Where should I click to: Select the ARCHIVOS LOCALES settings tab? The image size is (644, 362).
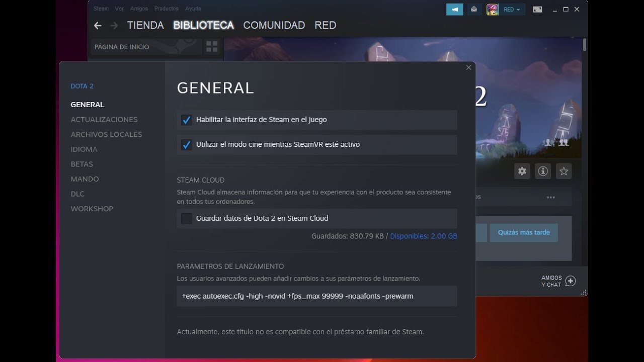(x=106, y=134)
